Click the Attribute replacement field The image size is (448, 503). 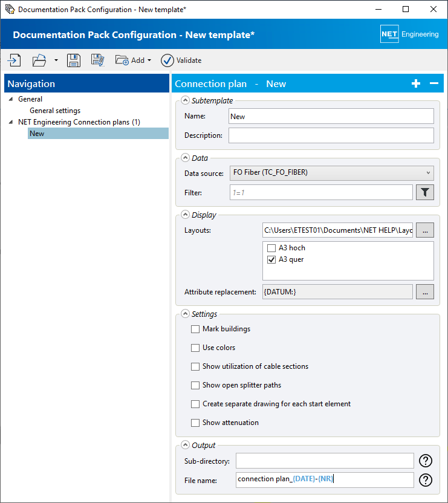click(337, 291)
